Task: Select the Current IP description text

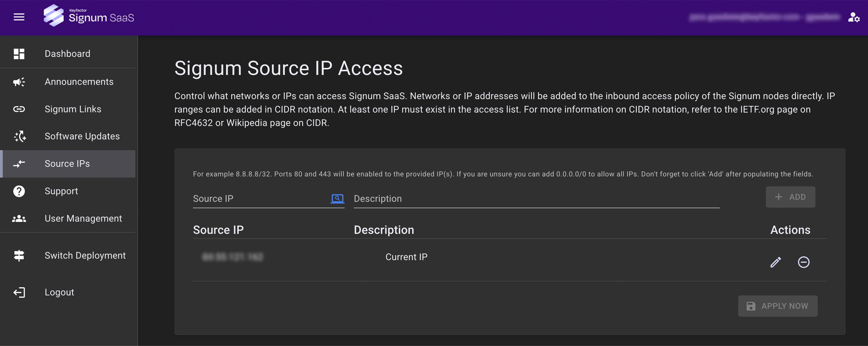Action: tap(406, 257)
